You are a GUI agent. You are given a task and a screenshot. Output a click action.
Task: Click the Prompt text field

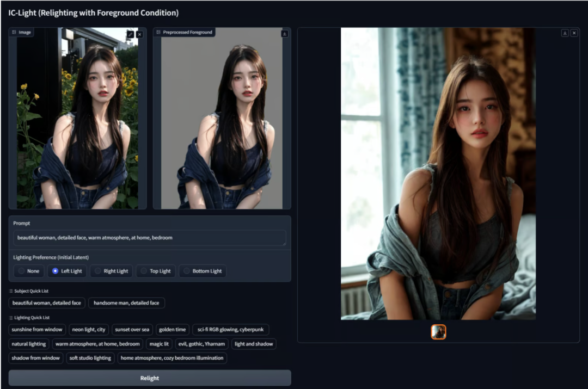pos(150,238)
